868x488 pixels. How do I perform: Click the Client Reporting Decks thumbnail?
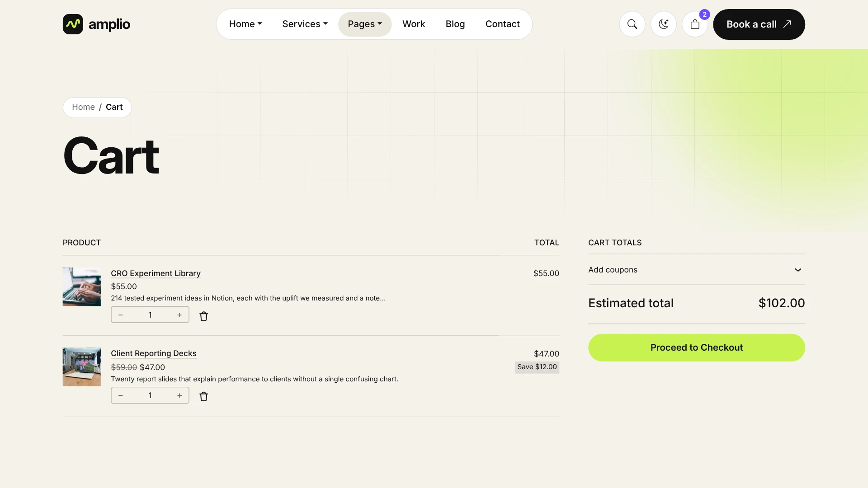(x=82, y=367)
